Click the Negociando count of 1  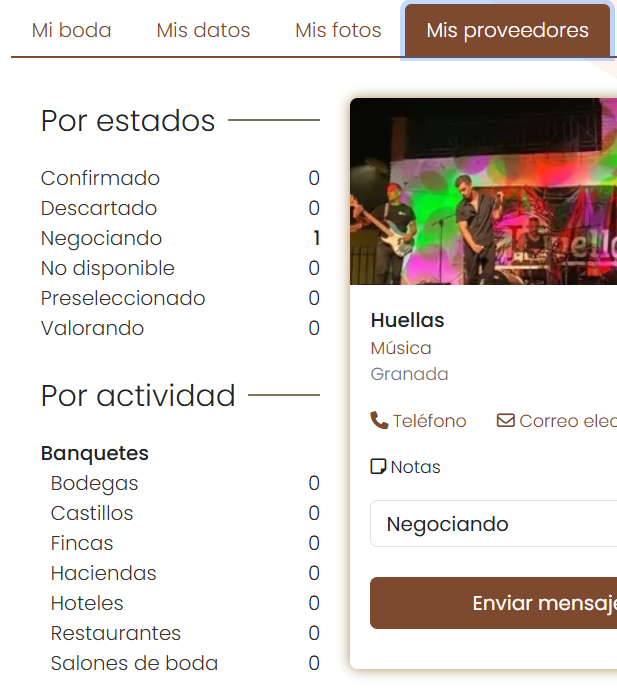pos(316,238)
